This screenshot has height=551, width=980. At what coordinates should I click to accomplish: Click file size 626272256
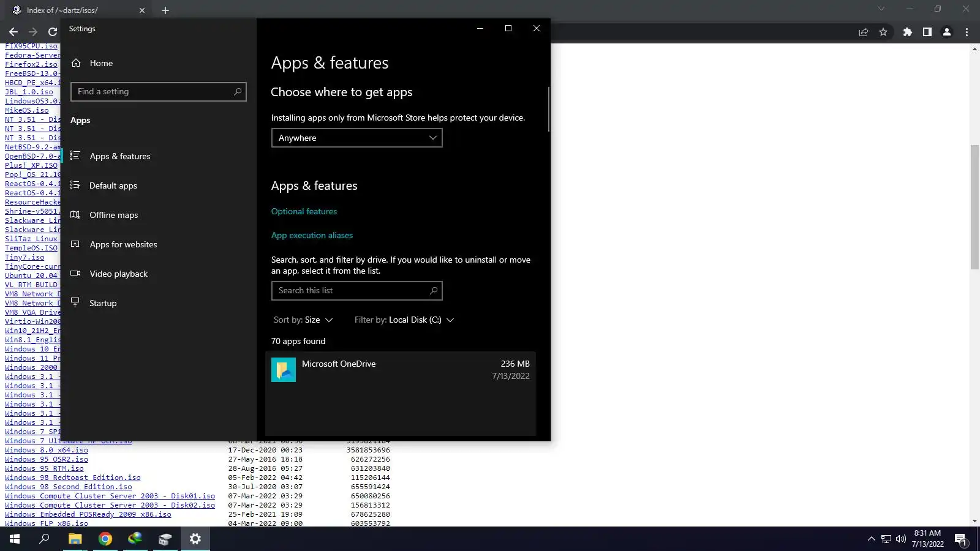coord(371,459)
